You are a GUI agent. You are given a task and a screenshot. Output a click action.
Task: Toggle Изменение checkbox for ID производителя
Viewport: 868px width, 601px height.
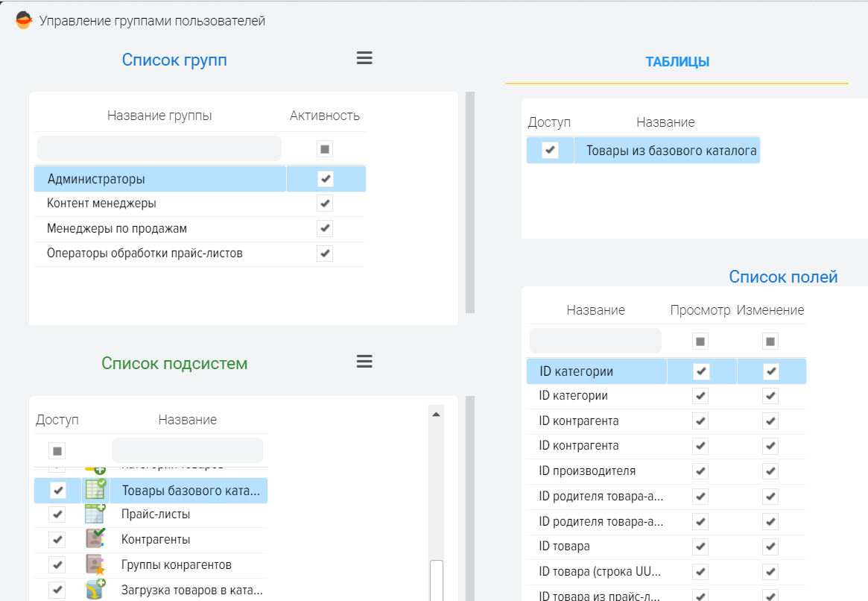[770, 471]
